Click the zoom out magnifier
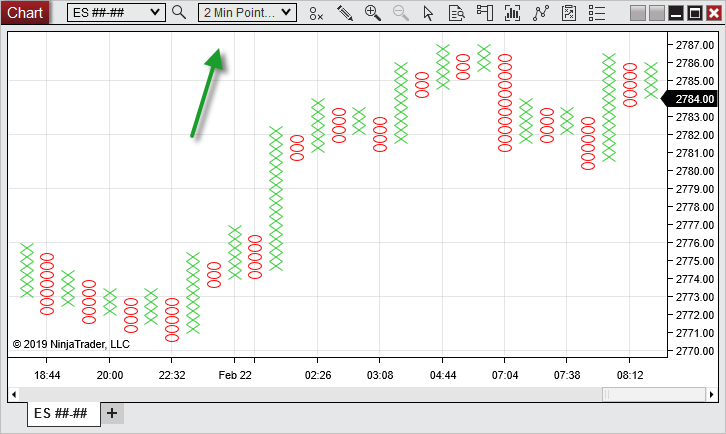Viewport: 726px width, 434px height. [400, 12]
